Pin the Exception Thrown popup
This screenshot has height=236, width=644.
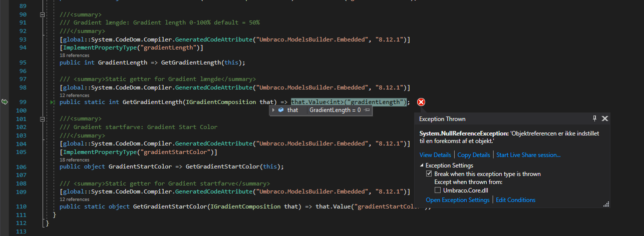point(595,118)
